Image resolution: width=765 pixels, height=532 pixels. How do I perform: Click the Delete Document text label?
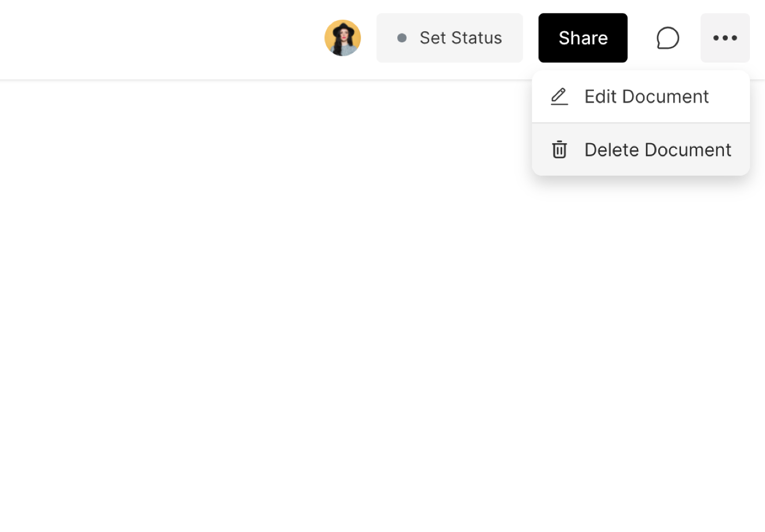click(657, 150)
